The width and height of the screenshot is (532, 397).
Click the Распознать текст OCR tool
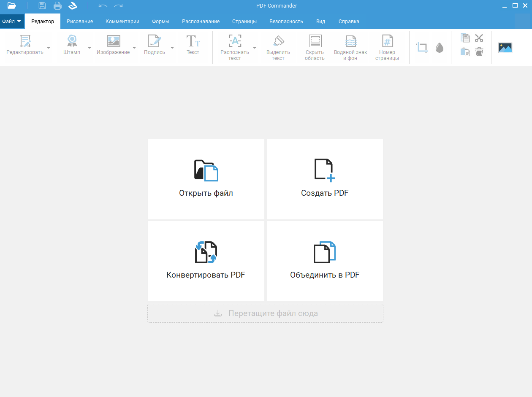point(235,48)
